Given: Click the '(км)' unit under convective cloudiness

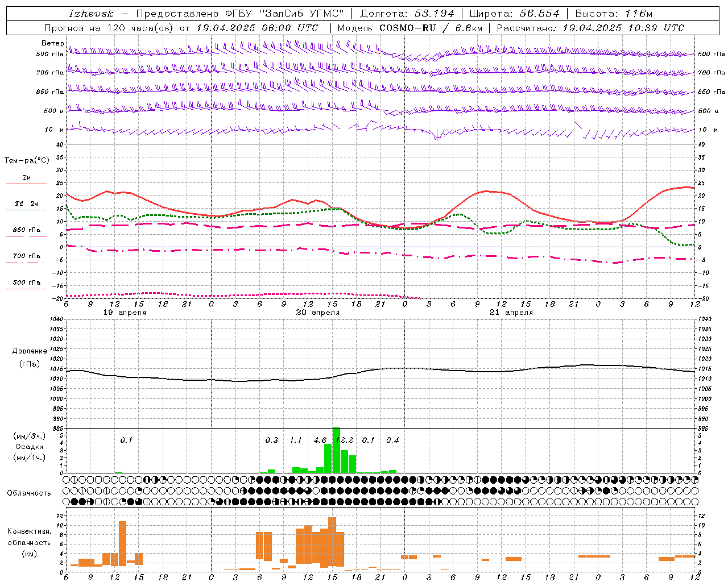Looking at the screenshot, I should pyautogui.click(x=29, y=554).
